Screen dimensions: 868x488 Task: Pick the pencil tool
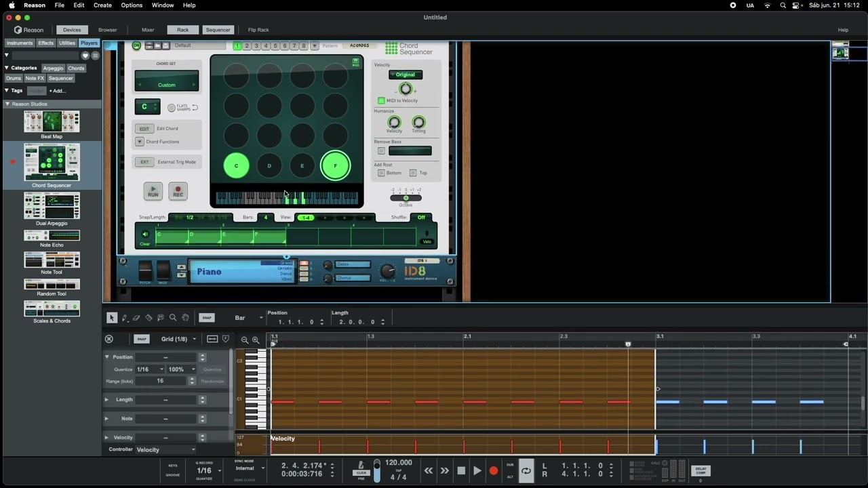124,318
